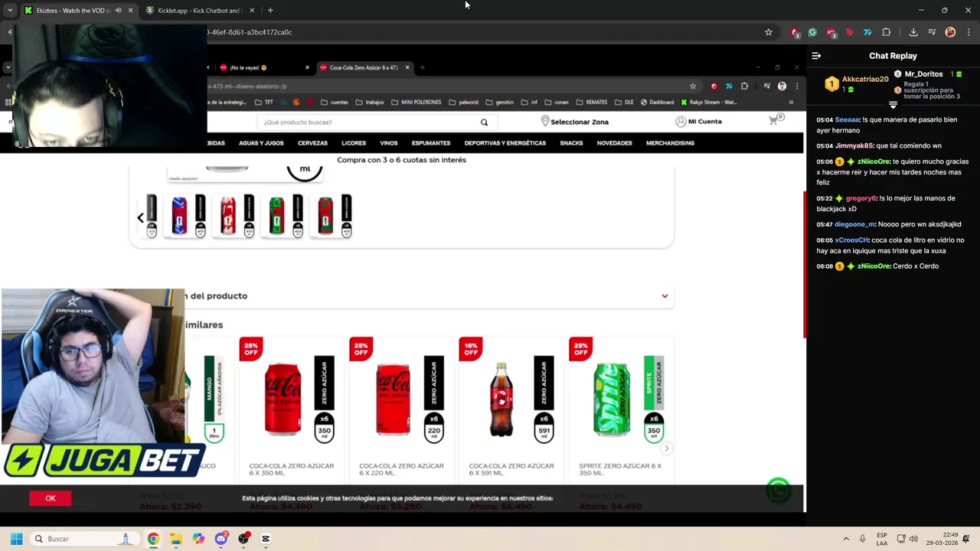
Task: Open the outer Chrome downloads icon
Action: pyautogui.click(x=913, y=32)
